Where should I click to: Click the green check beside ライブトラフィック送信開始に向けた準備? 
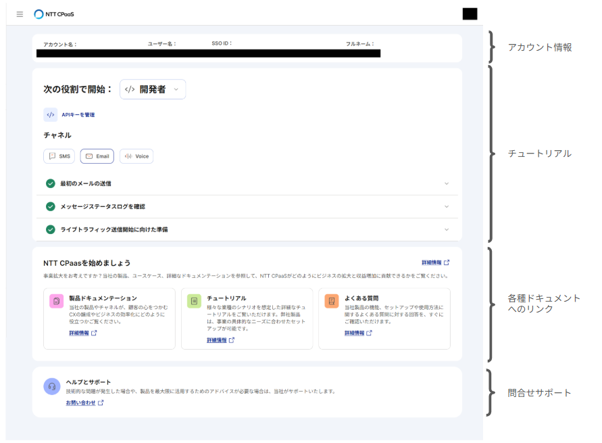tap(50, 230)
